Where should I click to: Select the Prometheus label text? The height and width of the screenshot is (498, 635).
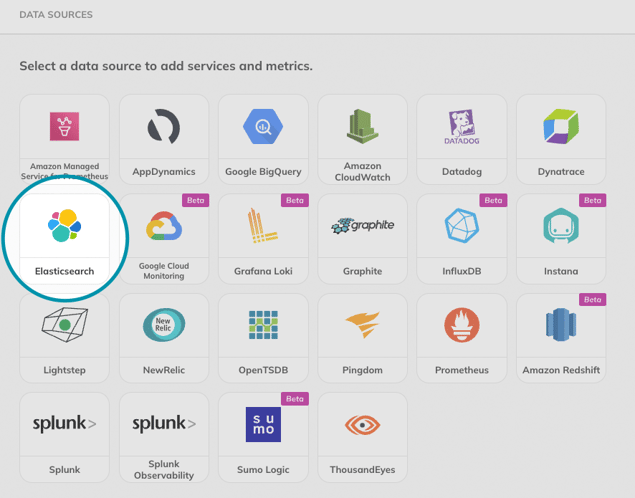(462, 370)
